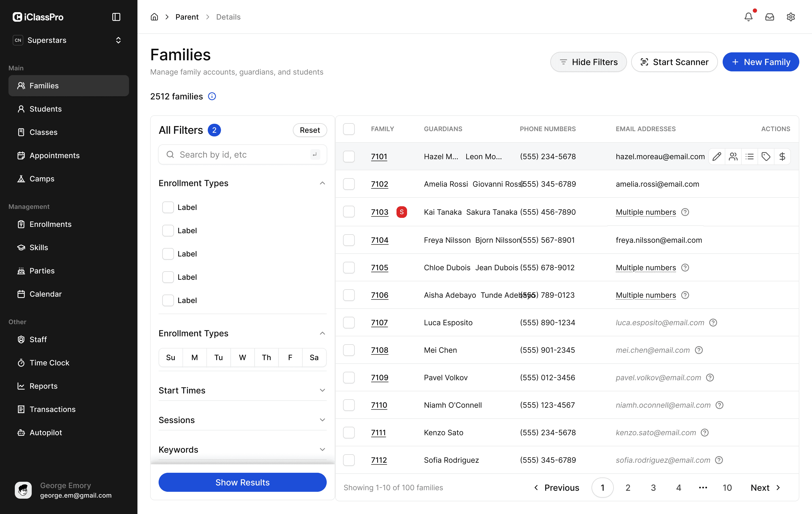The image size is (812, 514).
Task: Open Time Clock in sidebar
Action: click(x=68, y=363)
